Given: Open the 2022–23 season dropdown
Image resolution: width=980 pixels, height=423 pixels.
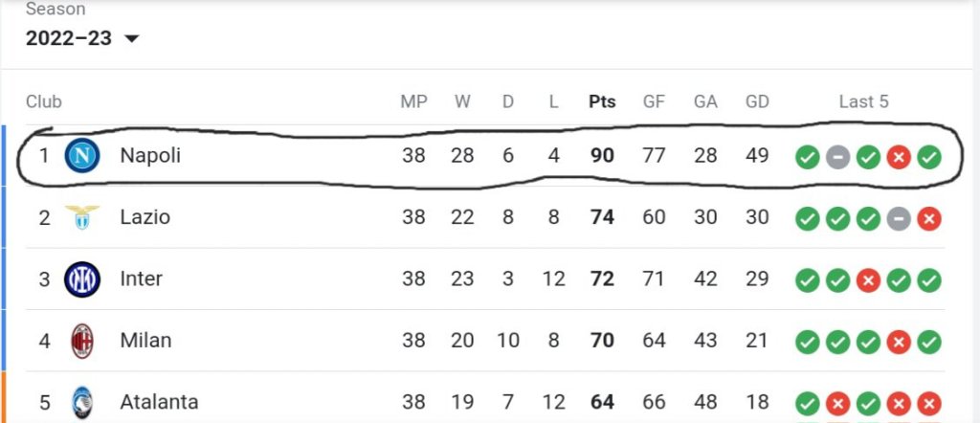Looking at the screenshot, I should (69, 39).
